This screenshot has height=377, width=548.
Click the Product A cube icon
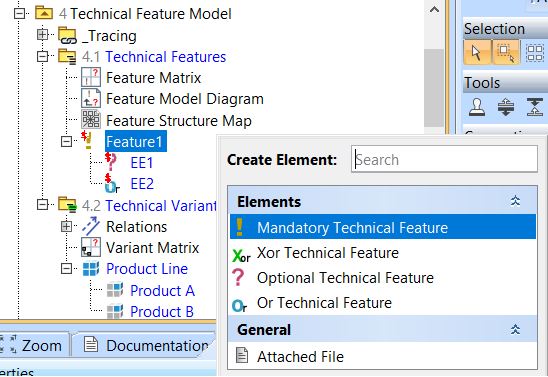[115, 290]
